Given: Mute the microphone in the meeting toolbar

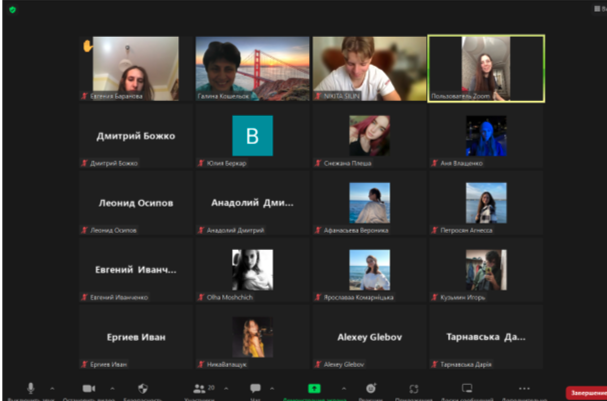Looking at the screenshot, I should coord(30,387).
